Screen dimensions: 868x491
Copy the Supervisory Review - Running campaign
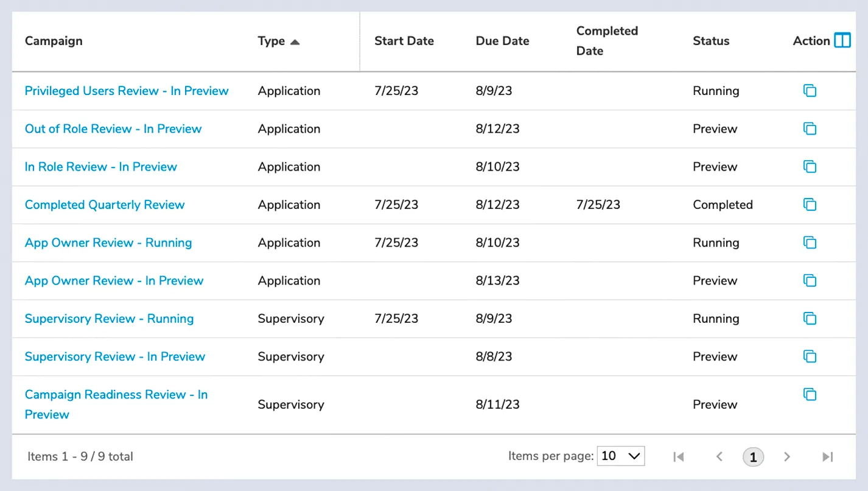[810, 319]
